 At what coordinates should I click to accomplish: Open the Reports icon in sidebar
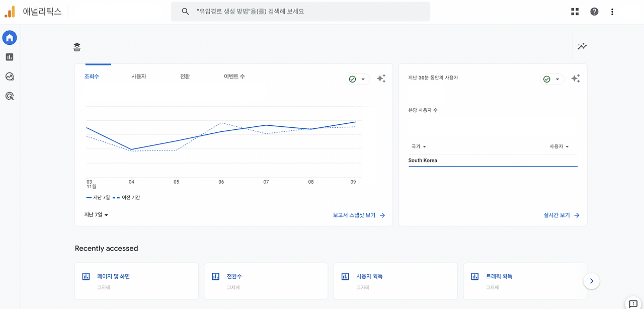[10, 57]
